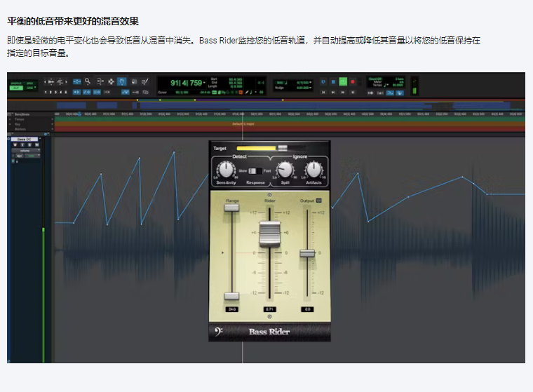Mute the Bass DC track
This screenshot has width=533, height=392.
pyautogui.click(x=37, y=145)
